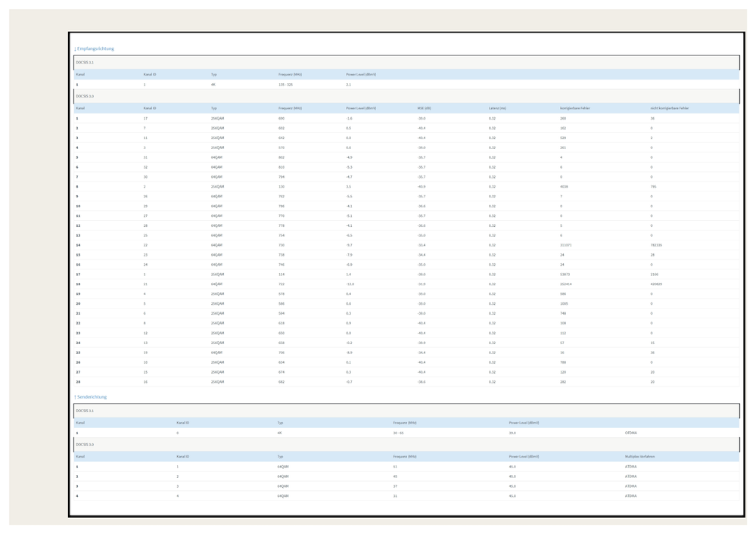Click frequency value 570
756x534 pixels.
click(x=281, y=148)
